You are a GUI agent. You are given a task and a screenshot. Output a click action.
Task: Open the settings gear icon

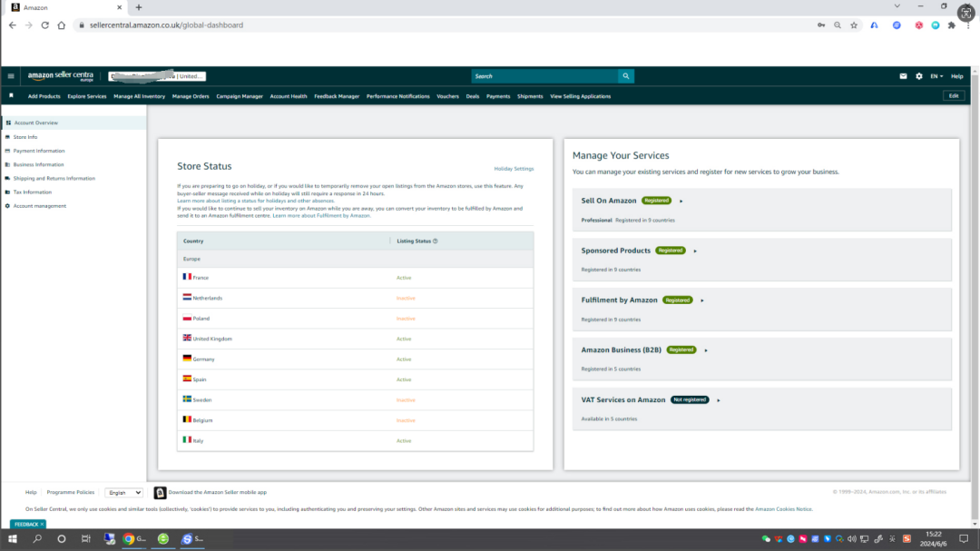point(918,76)
